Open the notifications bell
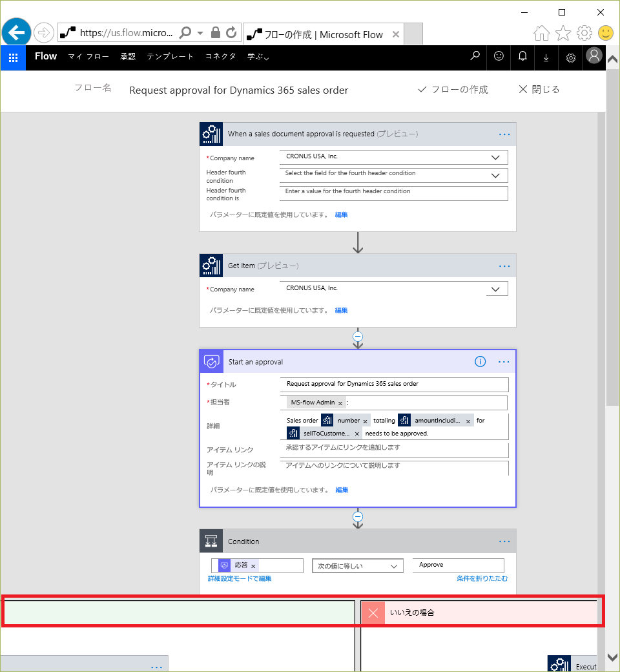Image resolution: width=620 pixels, height=672 pixels. [522, 56]
